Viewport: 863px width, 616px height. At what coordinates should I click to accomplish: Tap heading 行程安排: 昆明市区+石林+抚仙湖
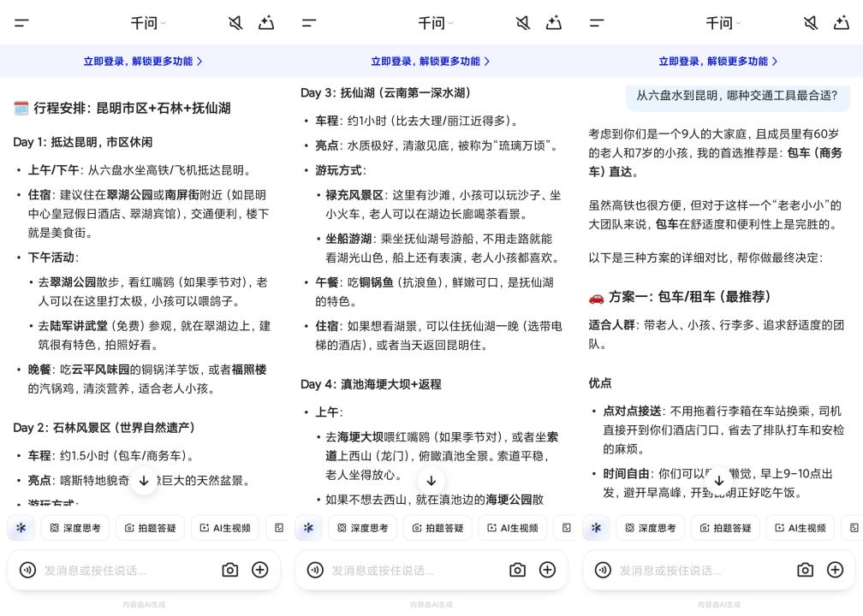[122, 108]
